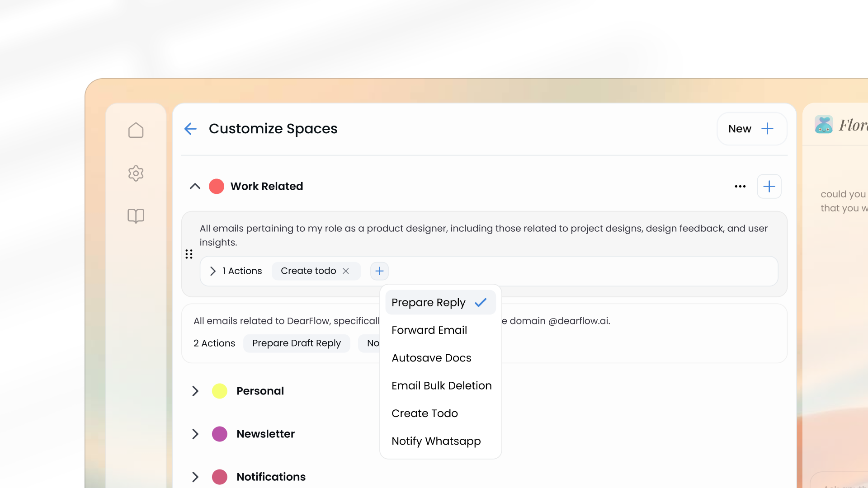Open settings via the gear icon

coord(136,173)
